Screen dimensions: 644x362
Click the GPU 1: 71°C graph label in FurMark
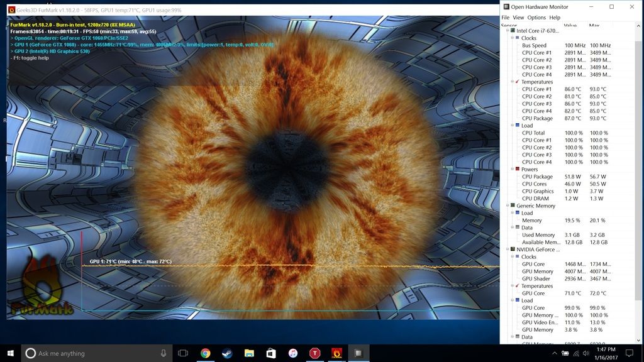(x=131, y=261)
